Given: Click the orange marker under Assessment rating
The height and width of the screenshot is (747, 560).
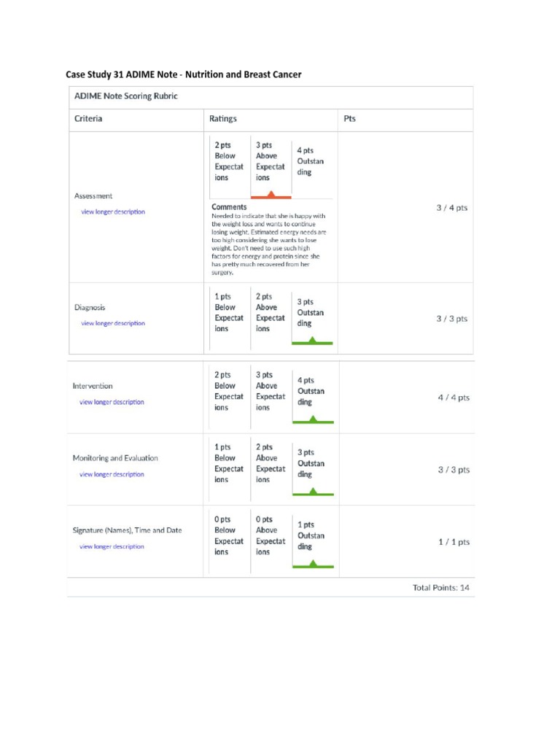Looking at the screenshot, I should point(271,195).
